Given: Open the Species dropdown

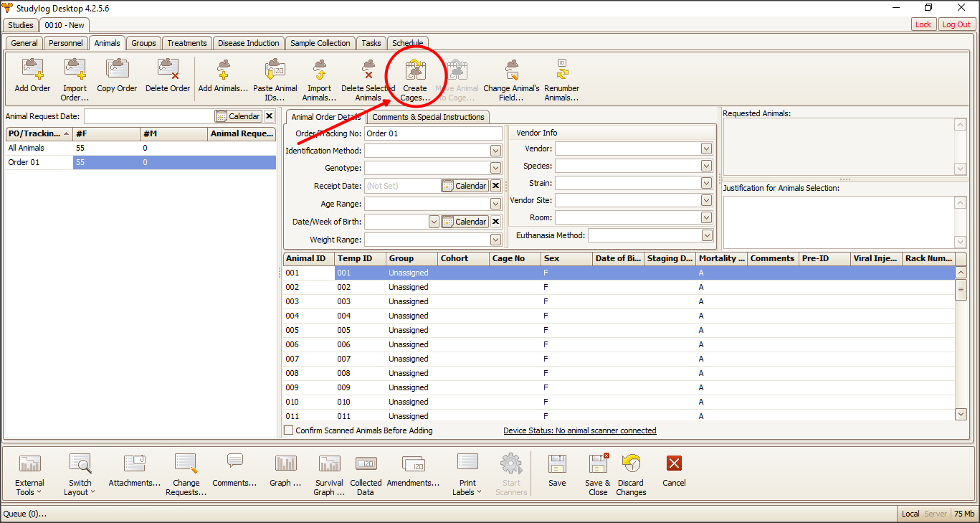Looking at the screenshot, I should point(707,166).
